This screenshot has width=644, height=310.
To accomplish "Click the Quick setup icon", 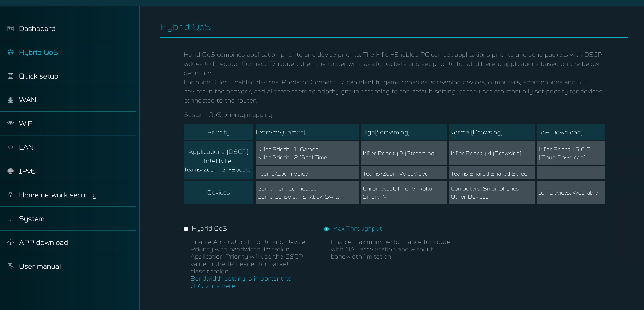I will tap(11, 76).
